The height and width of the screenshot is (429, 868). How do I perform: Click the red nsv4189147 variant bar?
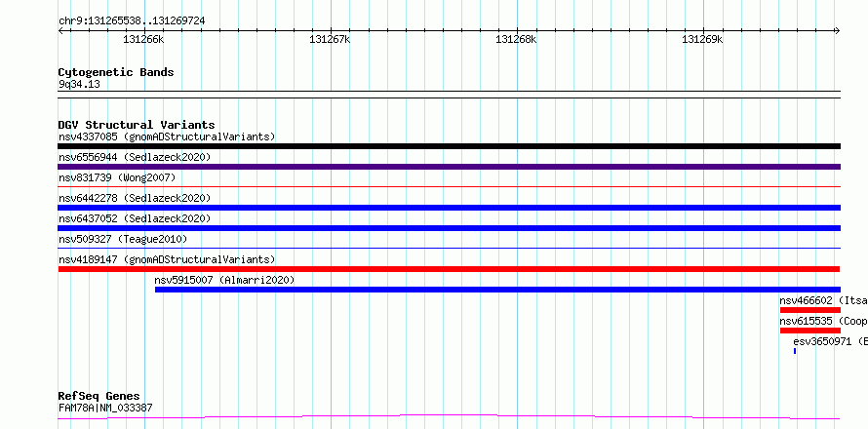[449, 269]
